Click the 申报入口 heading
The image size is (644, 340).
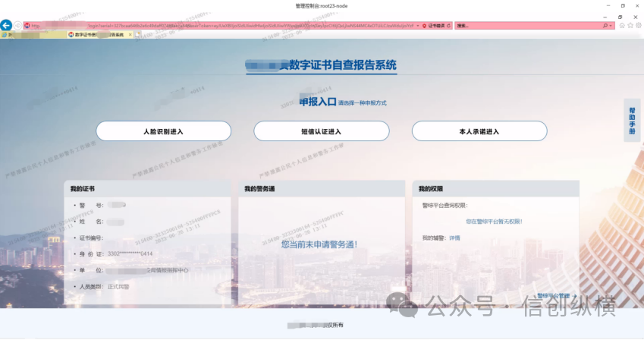[318, 102]
